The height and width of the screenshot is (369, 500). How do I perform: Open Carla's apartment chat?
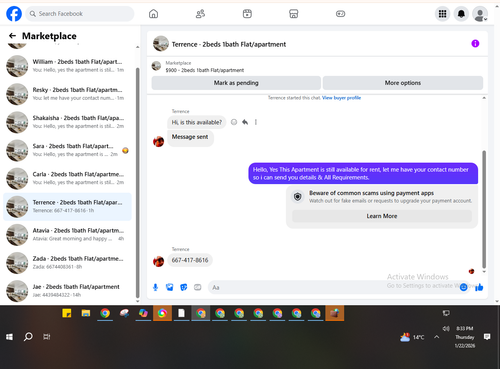click(x=67, y=178)
